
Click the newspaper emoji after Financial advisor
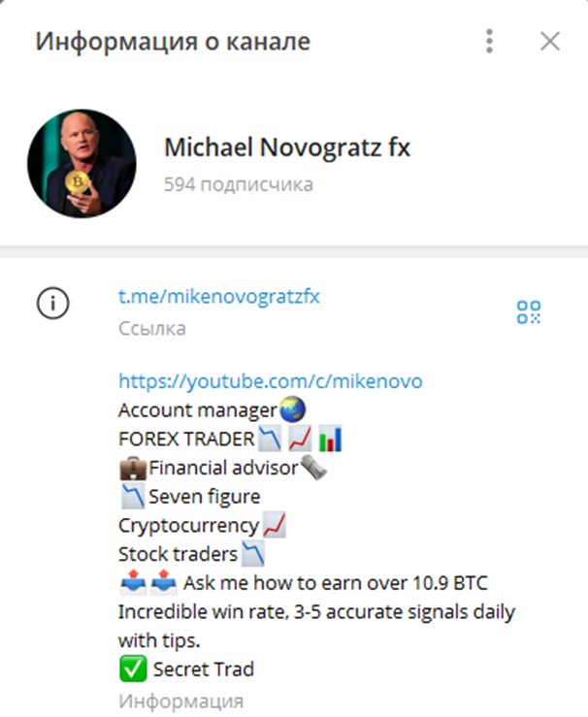313,468
